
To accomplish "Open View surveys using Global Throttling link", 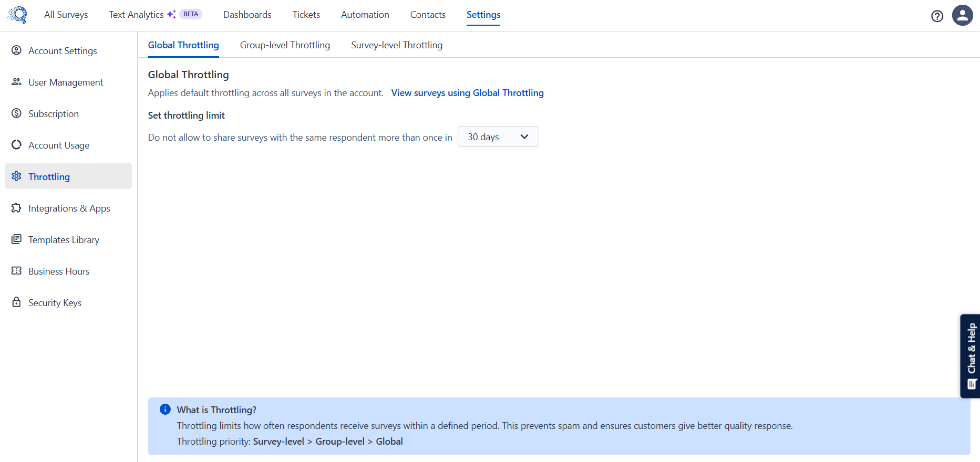I will click(x=467, y=93).
